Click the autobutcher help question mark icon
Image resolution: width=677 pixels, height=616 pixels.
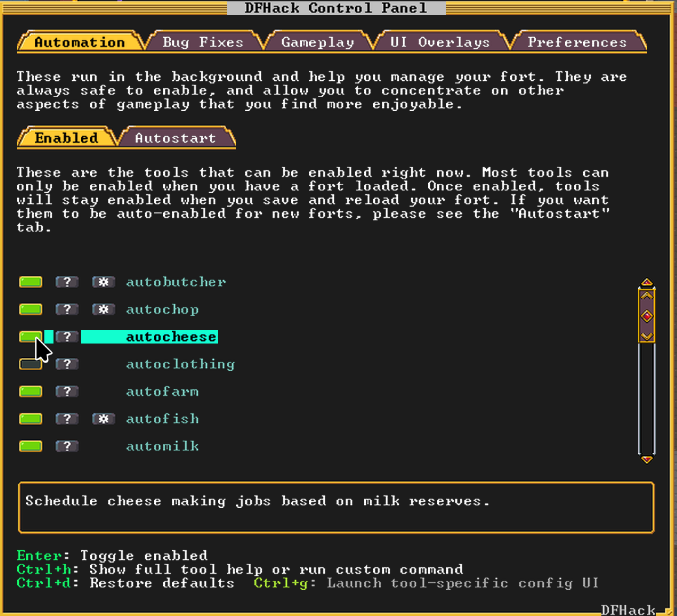[x=67, y=282]
